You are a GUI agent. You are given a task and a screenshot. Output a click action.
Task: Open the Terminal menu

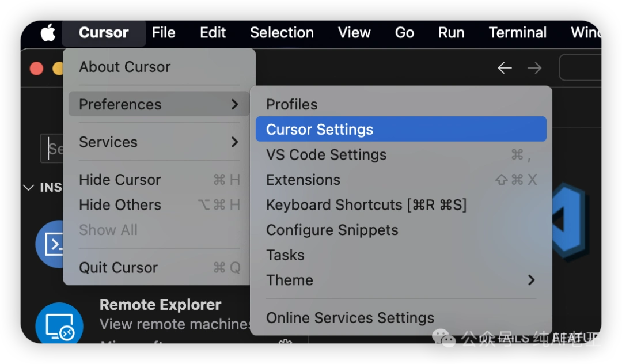coord(517,33)
